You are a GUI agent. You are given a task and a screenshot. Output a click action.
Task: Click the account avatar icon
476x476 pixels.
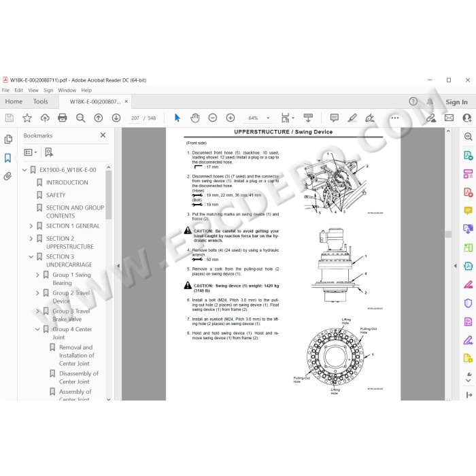click(x=467, y=118)
